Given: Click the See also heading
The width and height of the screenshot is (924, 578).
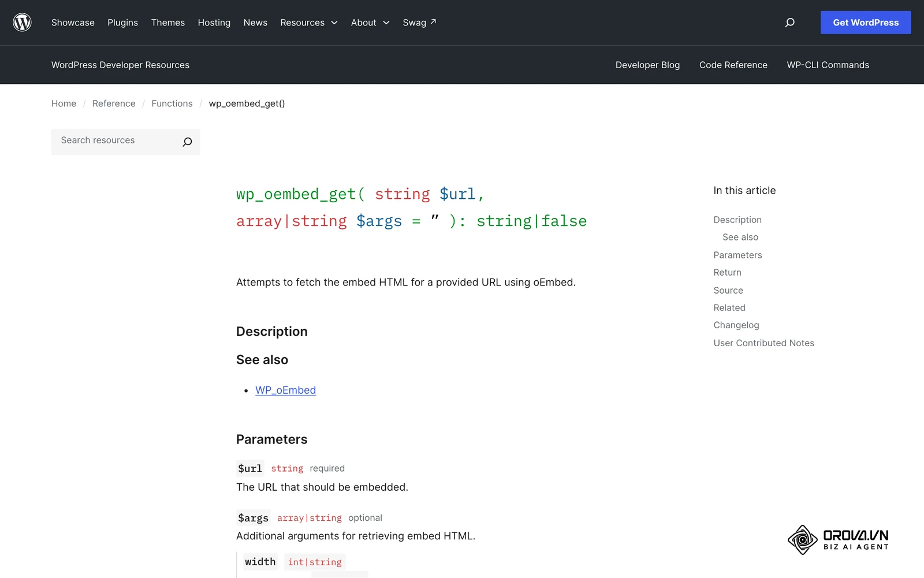Looking at the screenshot, I should (262, 360).
